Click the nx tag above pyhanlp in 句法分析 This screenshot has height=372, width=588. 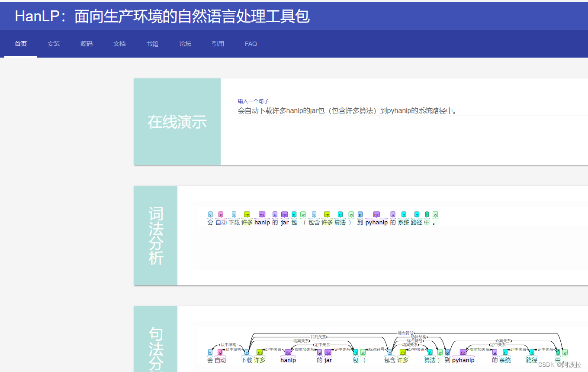click(x=463, y=352)
